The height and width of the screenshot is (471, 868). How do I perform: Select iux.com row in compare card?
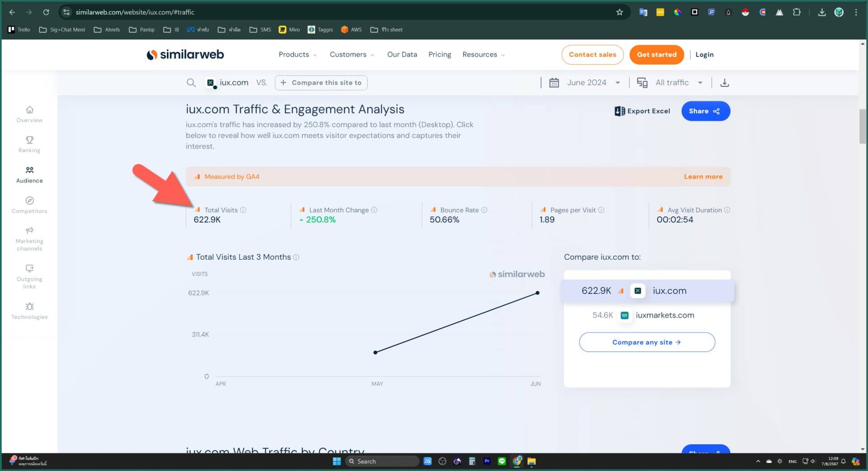(x=647, y=291)
